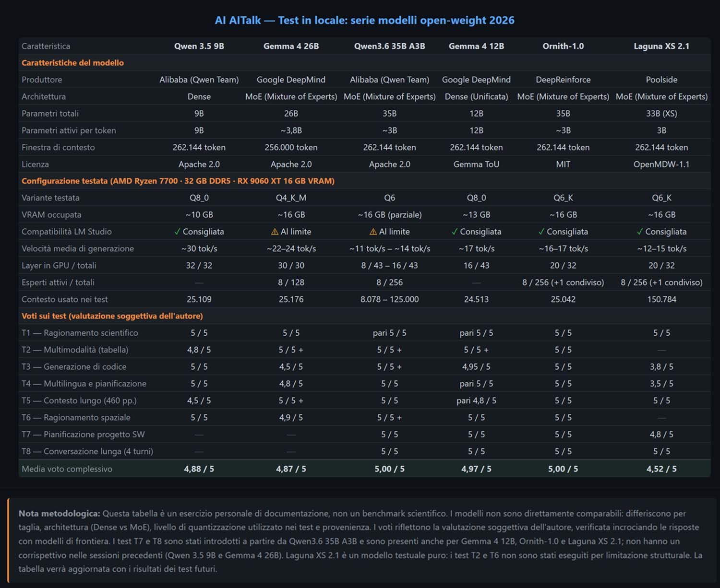Click the green checkmark in the Laguna XS 2.1 compatibility cell

(x=640, y=232)
